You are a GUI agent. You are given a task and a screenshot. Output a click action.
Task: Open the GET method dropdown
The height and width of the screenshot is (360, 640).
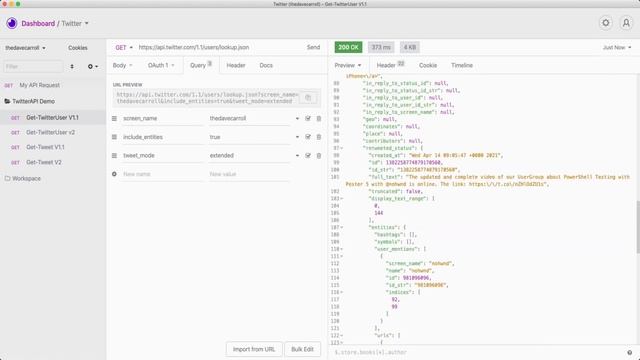124,47
